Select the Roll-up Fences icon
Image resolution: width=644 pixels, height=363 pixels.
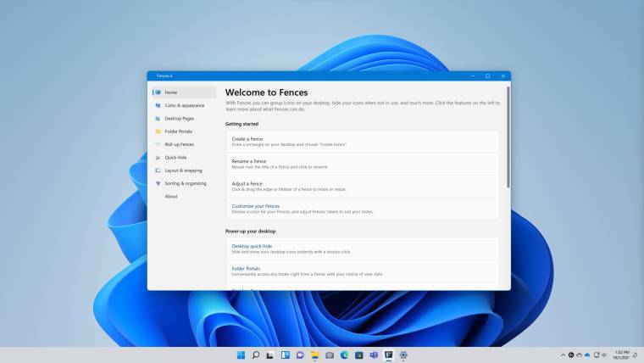[158, 144]
